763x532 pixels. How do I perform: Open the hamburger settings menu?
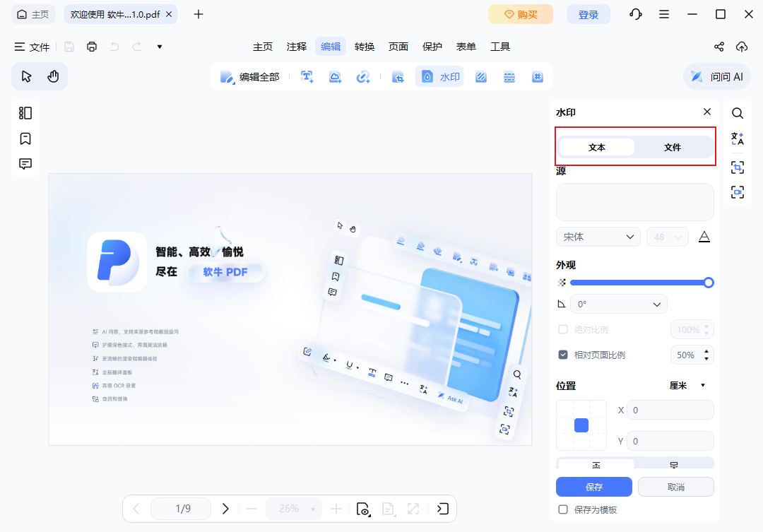(x=664, y=14)
